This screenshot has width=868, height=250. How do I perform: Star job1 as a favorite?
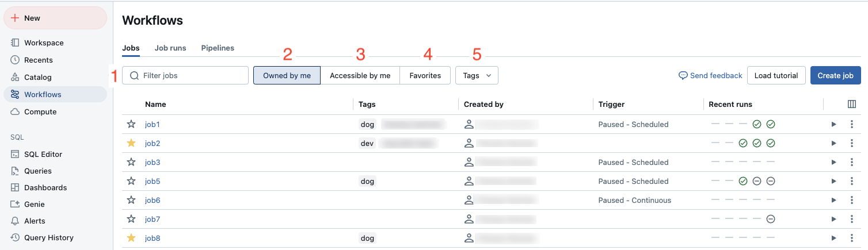pos(131,124)
